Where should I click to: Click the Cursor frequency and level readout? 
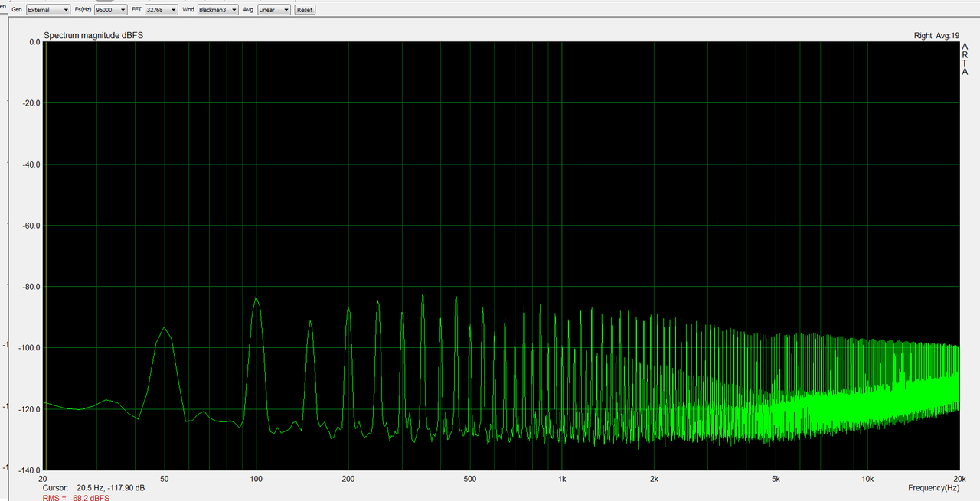pyautogui.click(x=94, y=488)
